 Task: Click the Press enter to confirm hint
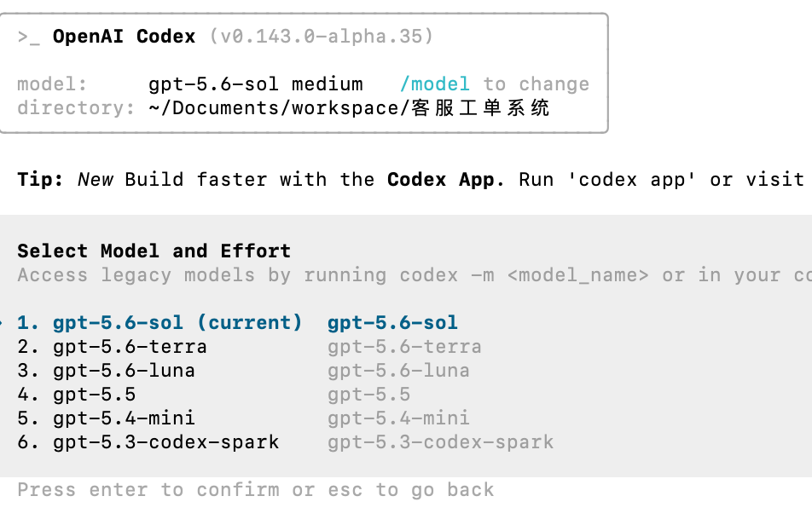pos(256,490)
